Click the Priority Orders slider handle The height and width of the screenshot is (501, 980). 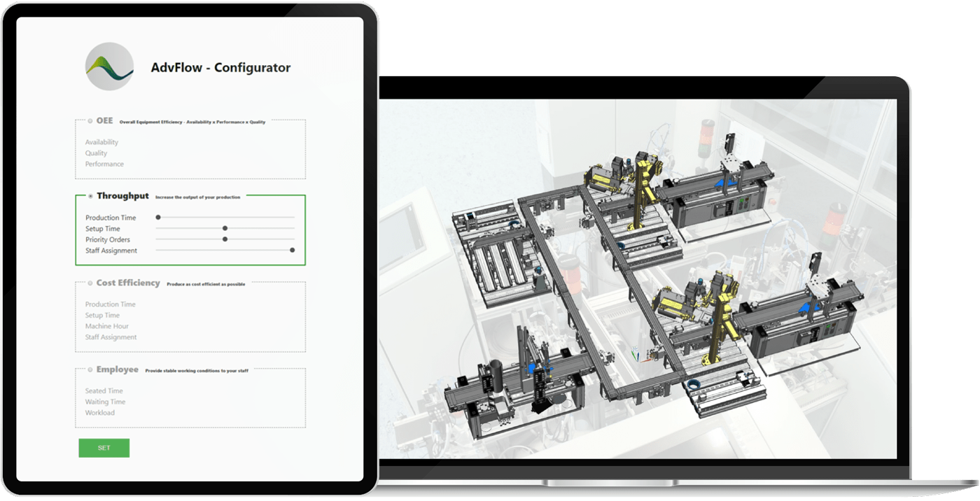pyautogui.click(x=225, y=239)
